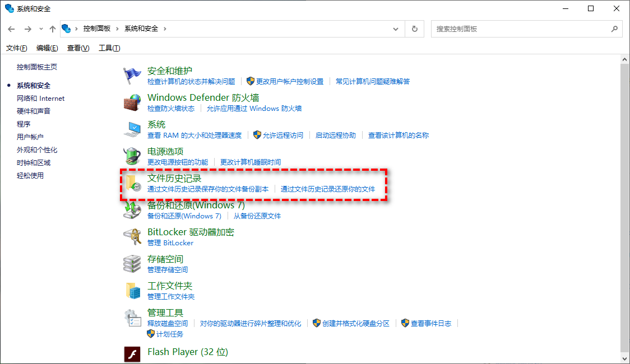
Task: Click 查看 RAM 的大小和处理器速度
Action: [194, 136]
